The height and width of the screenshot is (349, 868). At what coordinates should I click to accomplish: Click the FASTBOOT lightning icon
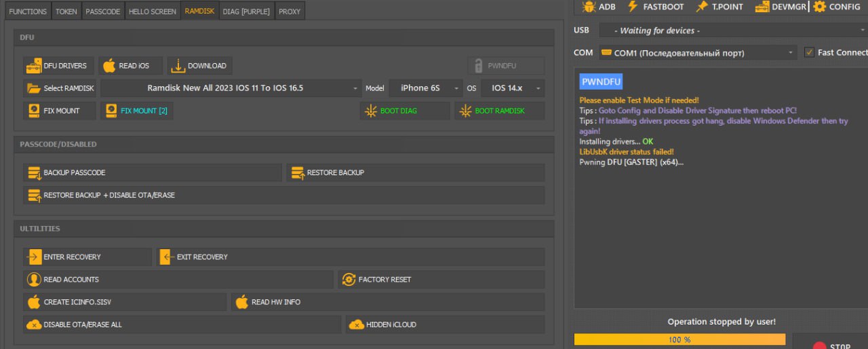tap(633, 7)
